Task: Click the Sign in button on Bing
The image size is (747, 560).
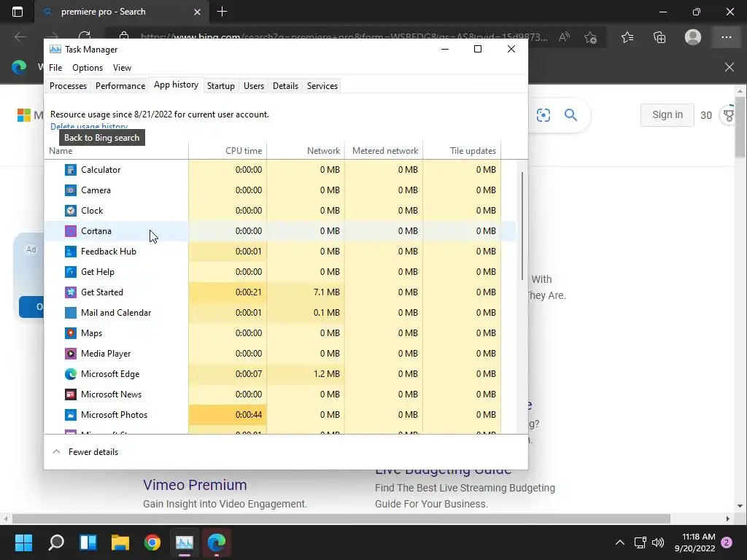Action: click(667, 114)
